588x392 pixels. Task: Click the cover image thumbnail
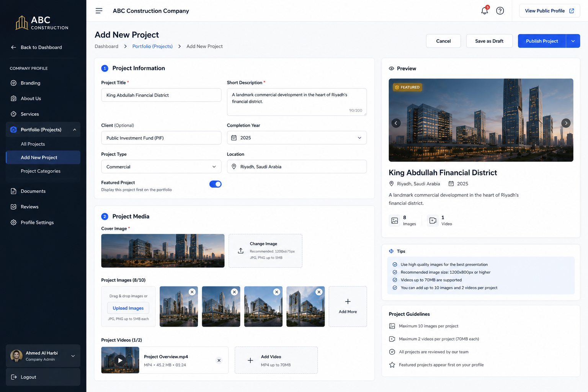(x=163, y=251)
